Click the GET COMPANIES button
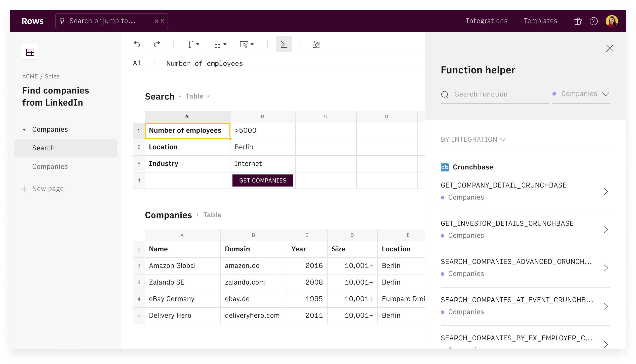The height and width of the screenshot is (364, 636). [263, 180]
